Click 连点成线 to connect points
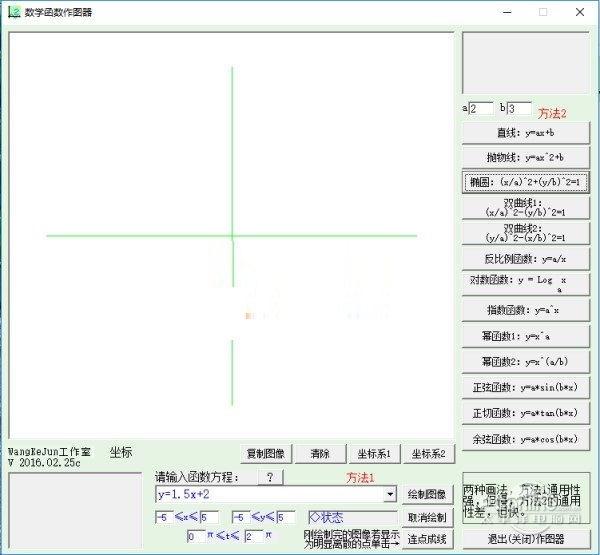Image resolution: width=600 pixels, height=555 pixels. coord(427,539)
